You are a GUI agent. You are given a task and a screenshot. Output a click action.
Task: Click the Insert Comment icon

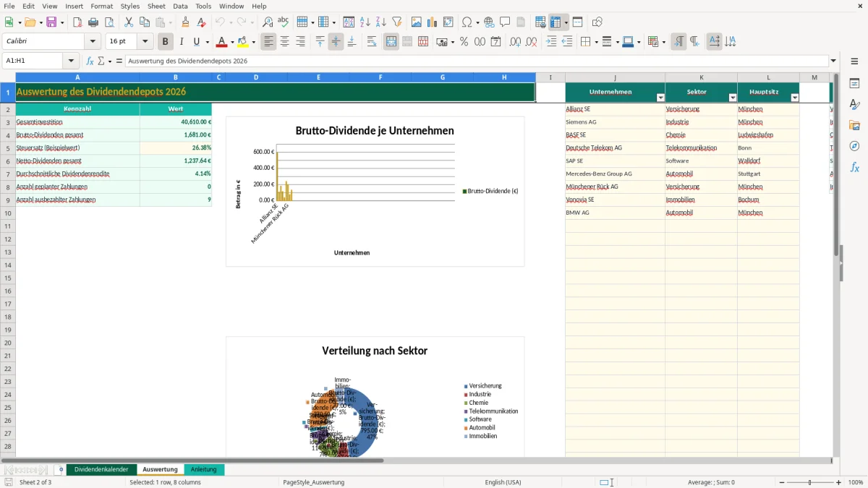pyautogui.click(x=505, y=22)
